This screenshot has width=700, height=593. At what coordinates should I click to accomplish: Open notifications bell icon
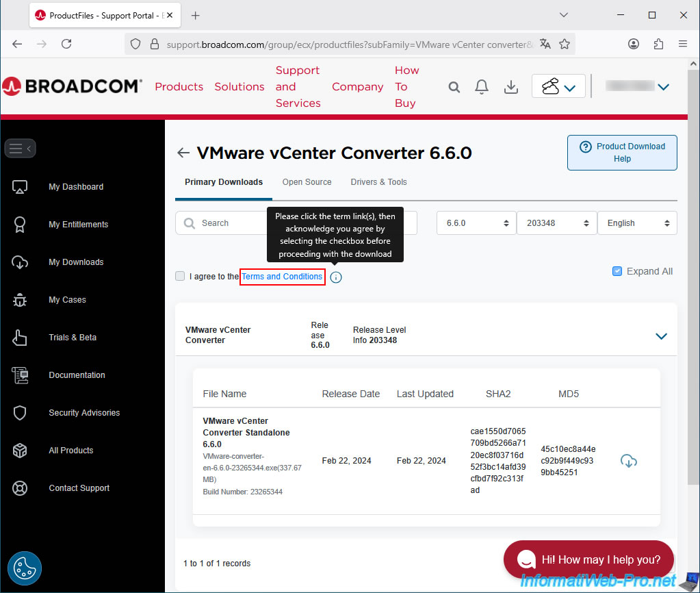[x=482, y=87]
